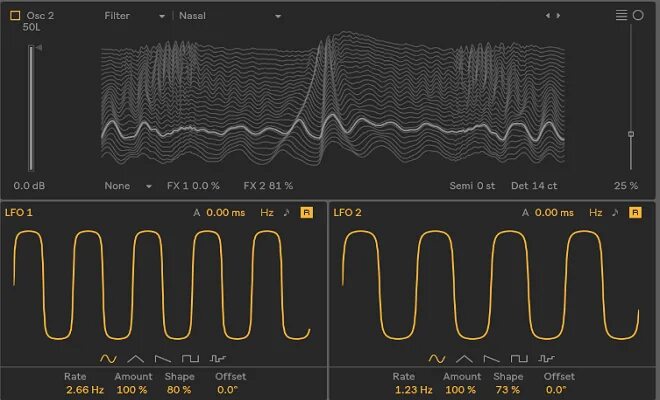The image size is (660, 400).
Task: Click LFO 1 rate value 2.66 Hz
Action: click(85, 390)
